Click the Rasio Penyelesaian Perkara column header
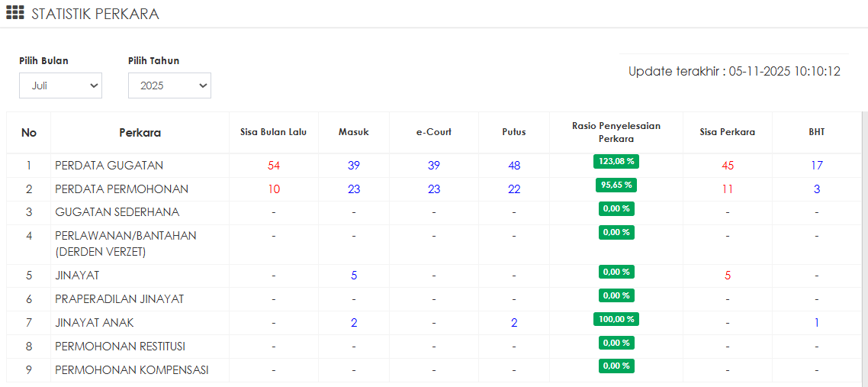The width and height of the screenshot is (868, 387). [x=616, y=132]
